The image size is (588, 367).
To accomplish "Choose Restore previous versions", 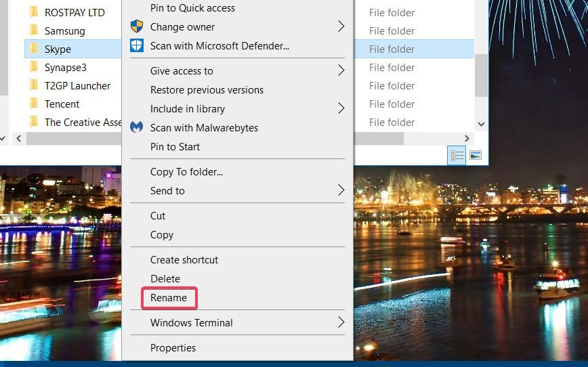I will click(x=207, y=90).
